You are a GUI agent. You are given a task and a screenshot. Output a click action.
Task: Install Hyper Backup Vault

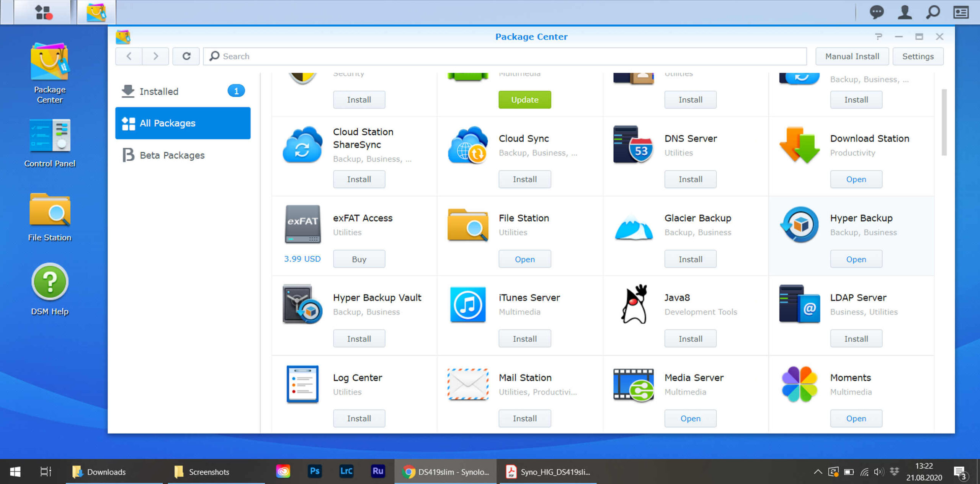(x=359, y=339)
